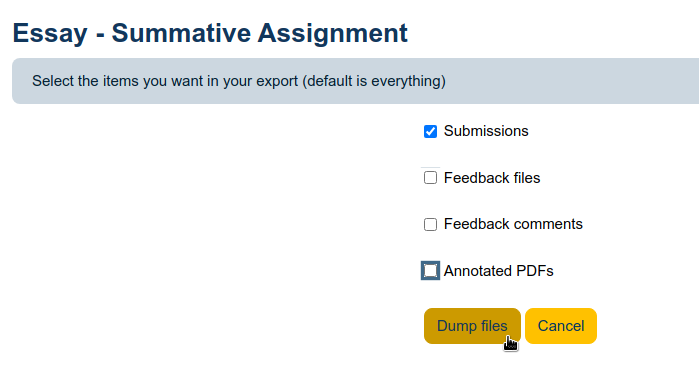The height and width of the screenshot is (370, 699).
Task: Click the word Assignment in the heading
Action: coord(333,33)
